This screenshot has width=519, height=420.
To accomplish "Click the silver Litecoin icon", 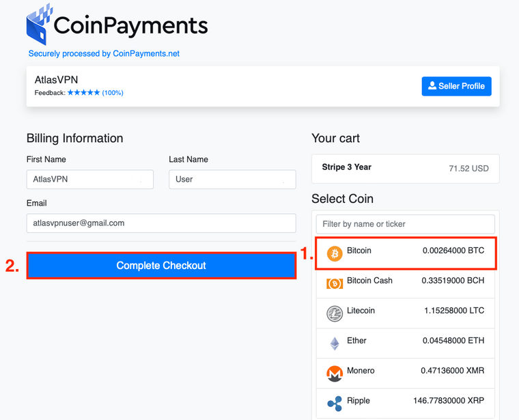I will [335, 313].
